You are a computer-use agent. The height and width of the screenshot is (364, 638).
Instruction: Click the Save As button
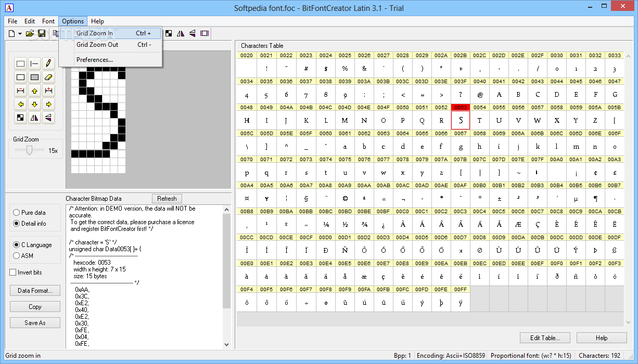point(35,323)
